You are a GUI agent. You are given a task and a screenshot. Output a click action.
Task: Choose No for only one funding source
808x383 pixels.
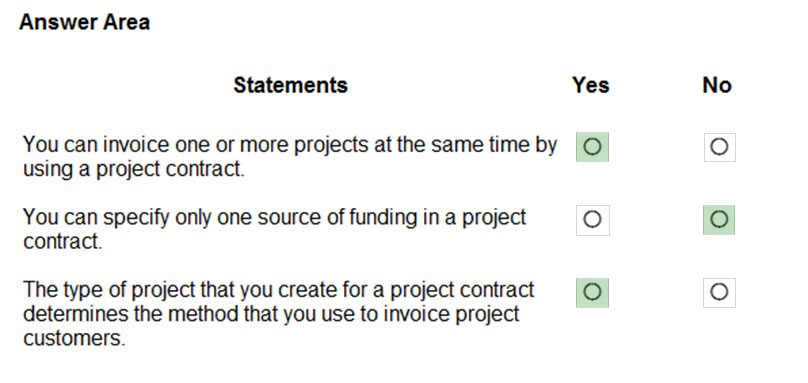[719, 220]
